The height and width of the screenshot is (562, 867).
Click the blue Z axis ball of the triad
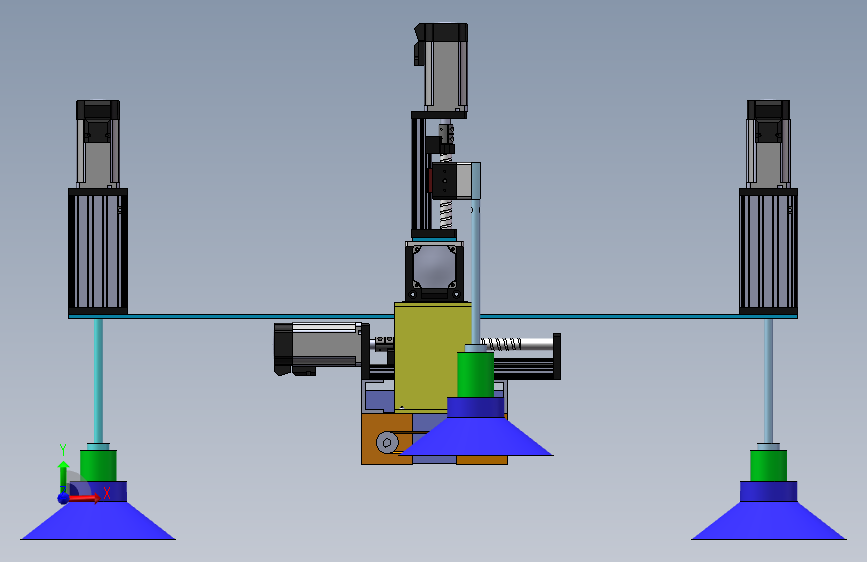(64, 498)
